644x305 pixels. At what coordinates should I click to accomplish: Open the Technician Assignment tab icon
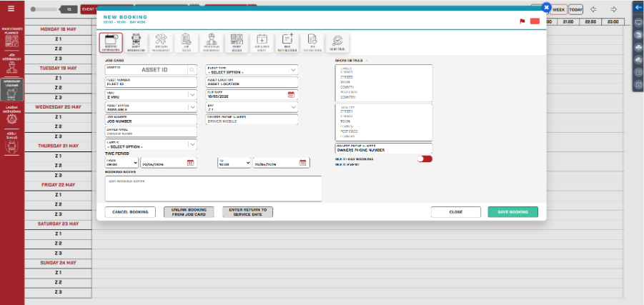click(x=211, y=43)
